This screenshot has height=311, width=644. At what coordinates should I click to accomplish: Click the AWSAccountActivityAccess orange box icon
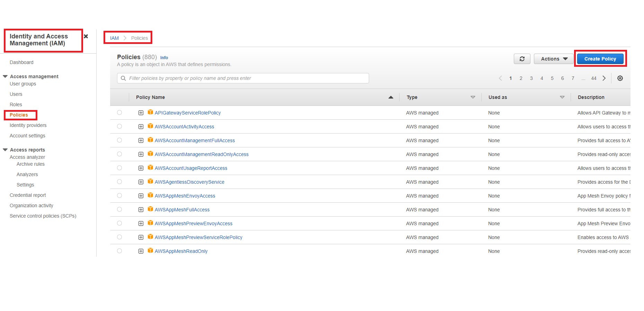[150, 126]
